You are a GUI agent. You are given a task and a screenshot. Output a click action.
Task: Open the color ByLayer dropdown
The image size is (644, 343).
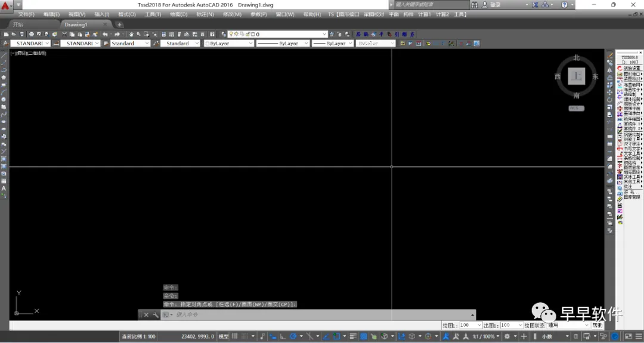click(x=229, y=43)
